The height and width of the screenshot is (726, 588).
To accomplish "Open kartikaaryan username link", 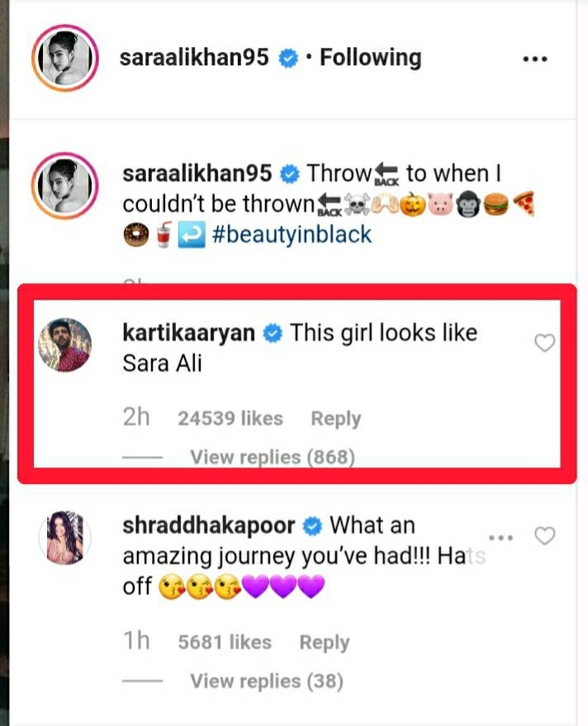I will [189, 333].
